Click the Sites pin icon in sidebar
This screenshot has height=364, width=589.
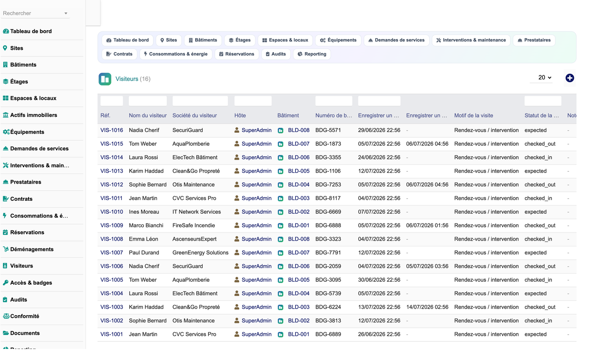click(x=5, y=48)
